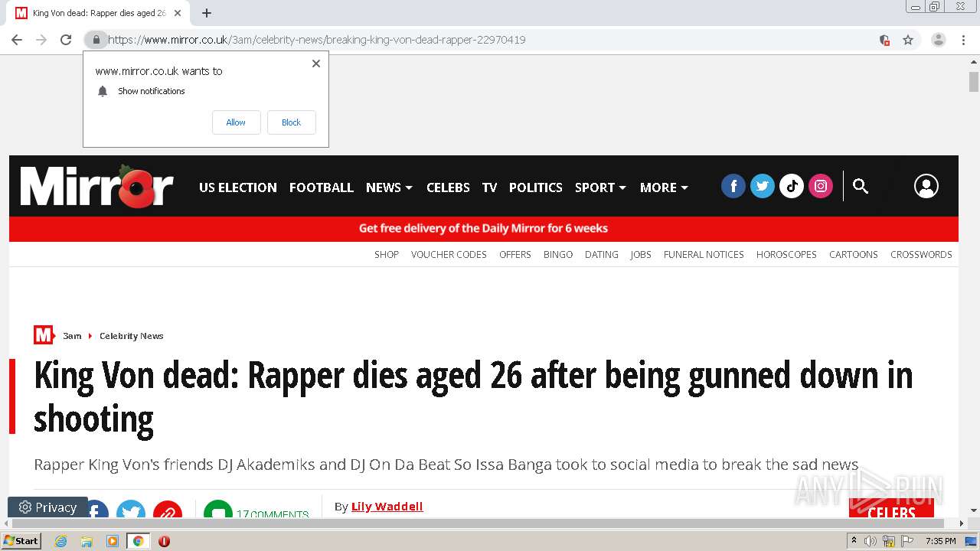Screen dimensions: 980x551
Task: Open the Mirror Twitter page icon
Action: pos(762,186)
